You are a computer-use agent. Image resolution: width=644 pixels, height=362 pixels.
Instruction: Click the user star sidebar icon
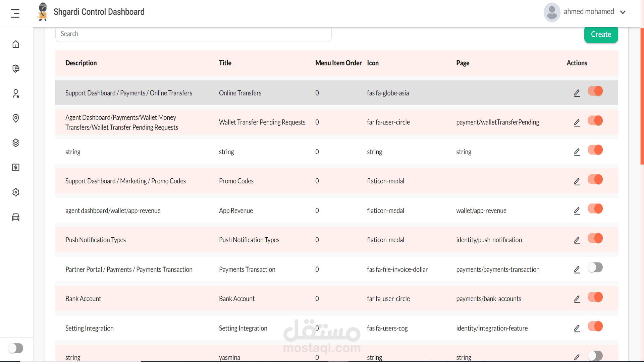pos(16,94)
